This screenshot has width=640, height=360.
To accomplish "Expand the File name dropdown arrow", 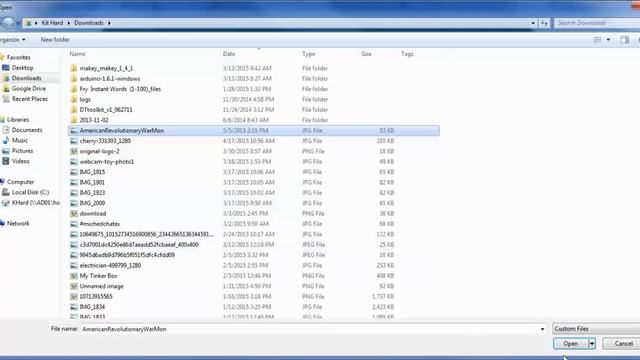I will click(x=542, y=329).
